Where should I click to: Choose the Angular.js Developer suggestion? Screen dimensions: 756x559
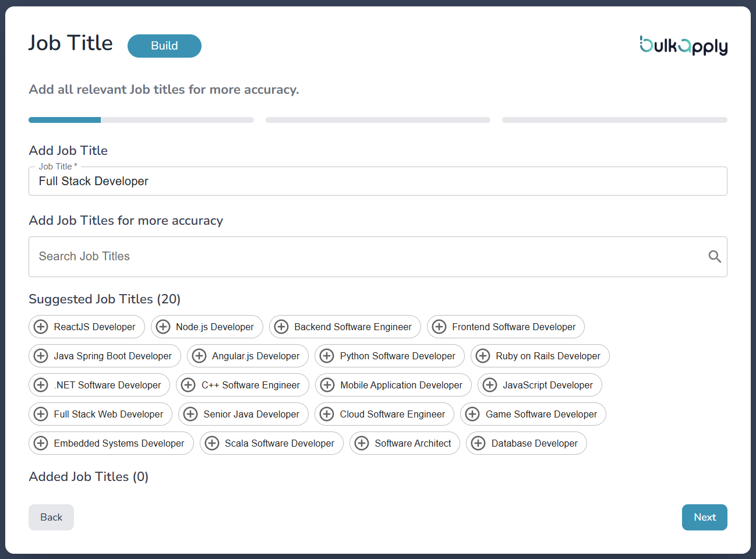pyautogui.click(x=248, y=356)
